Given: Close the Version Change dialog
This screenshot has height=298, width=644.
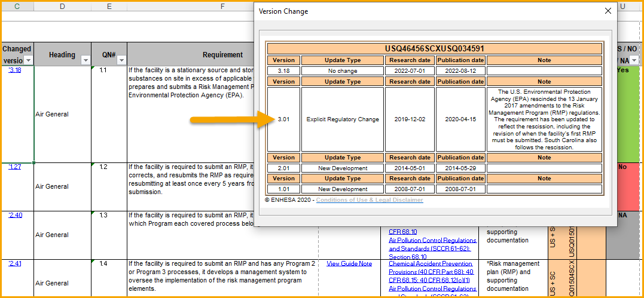Looking at the screenshot, I should (608, 11).
